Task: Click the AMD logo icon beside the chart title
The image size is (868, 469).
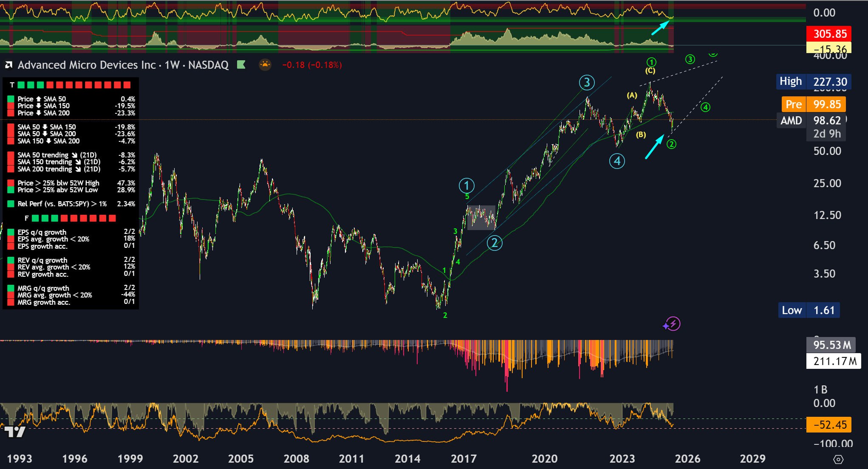Action: tap(8, 65)
